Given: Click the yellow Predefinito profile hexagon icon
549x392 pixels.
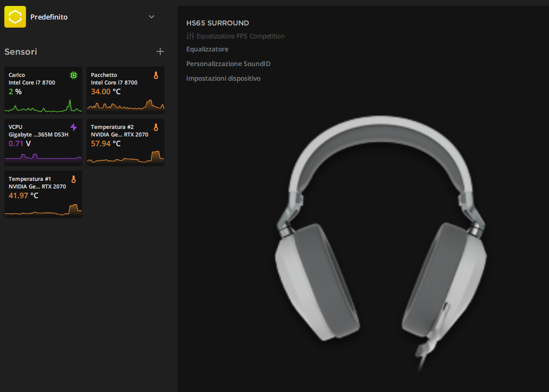Looking at the screenshot, I should pos(15,16).
